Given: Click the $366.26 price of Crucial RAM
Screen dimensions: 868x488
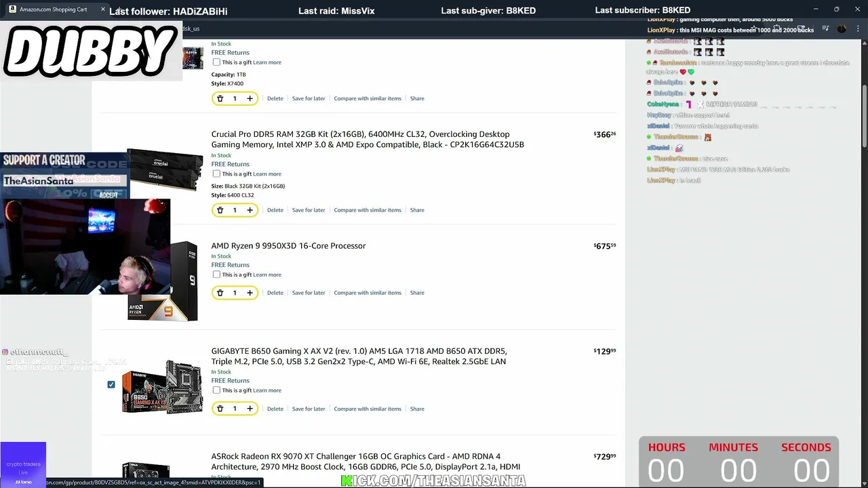Looking at the screenshot, I should click(605, 135).
